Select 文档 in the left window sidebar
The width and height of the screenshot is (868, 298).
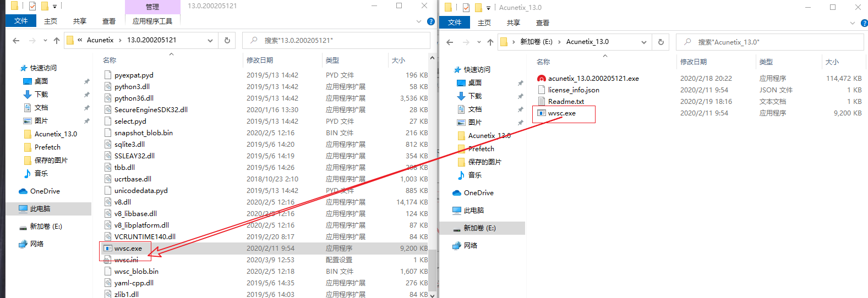41,108
